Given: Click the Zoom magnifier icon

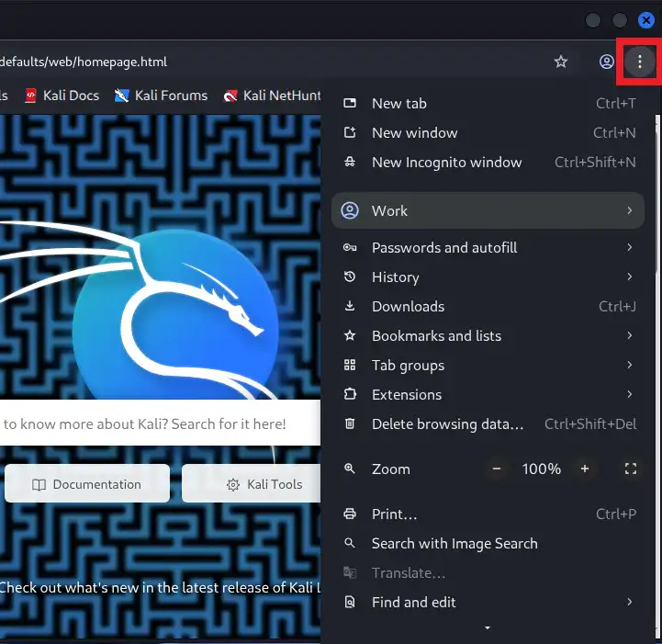Looking at the screenshot, I should click(350, 469).
